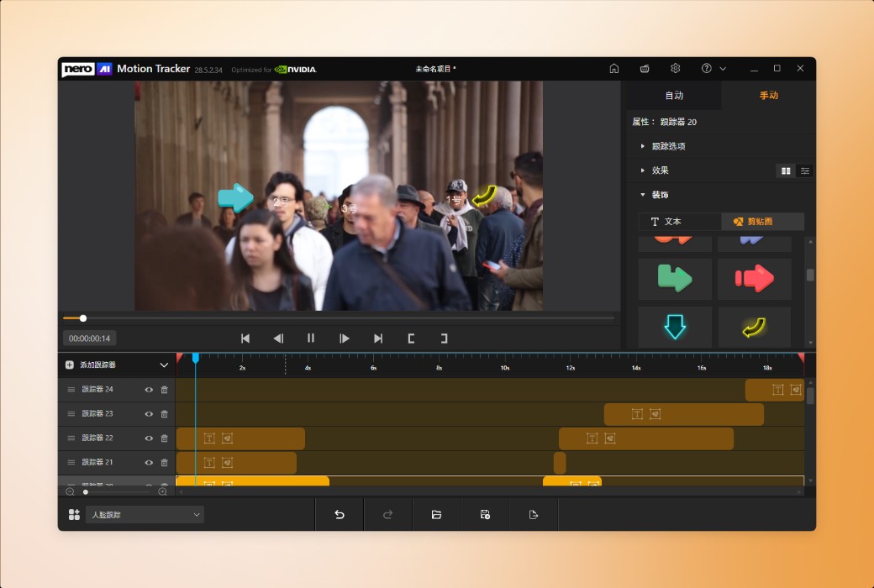Select the green right arrow clipart
874x588 pixels.
coord(674,279)
